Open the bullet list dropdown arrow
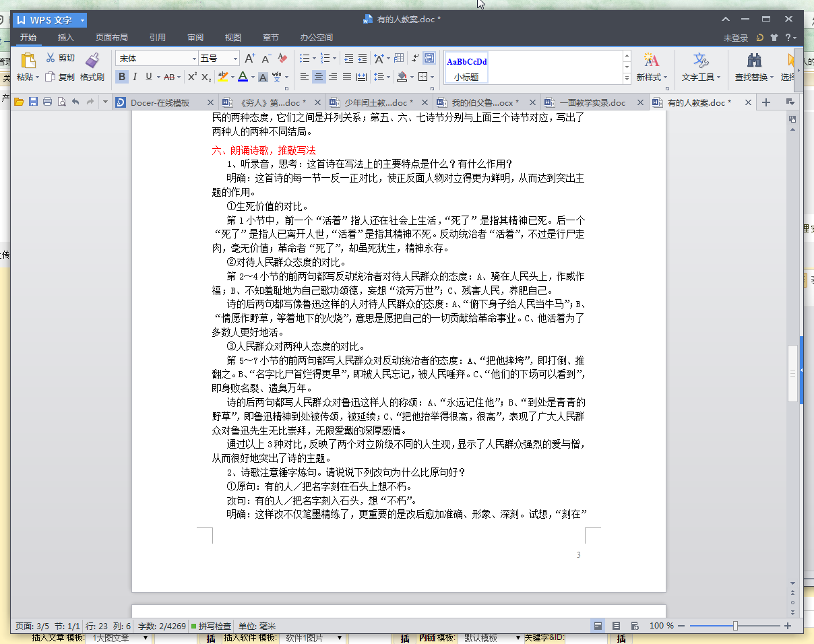Screen dimensions: 814x644 pyautogui.click(x=313, y=59)
